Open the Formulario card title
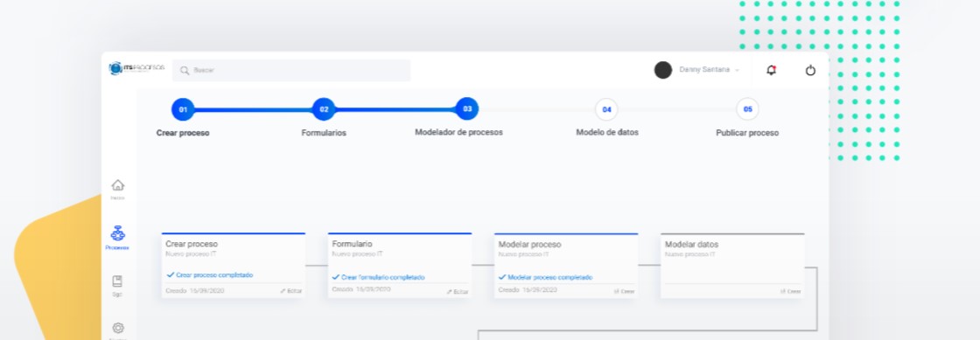The height and width of the screenshot is (340, 980). tap(352, 244)
